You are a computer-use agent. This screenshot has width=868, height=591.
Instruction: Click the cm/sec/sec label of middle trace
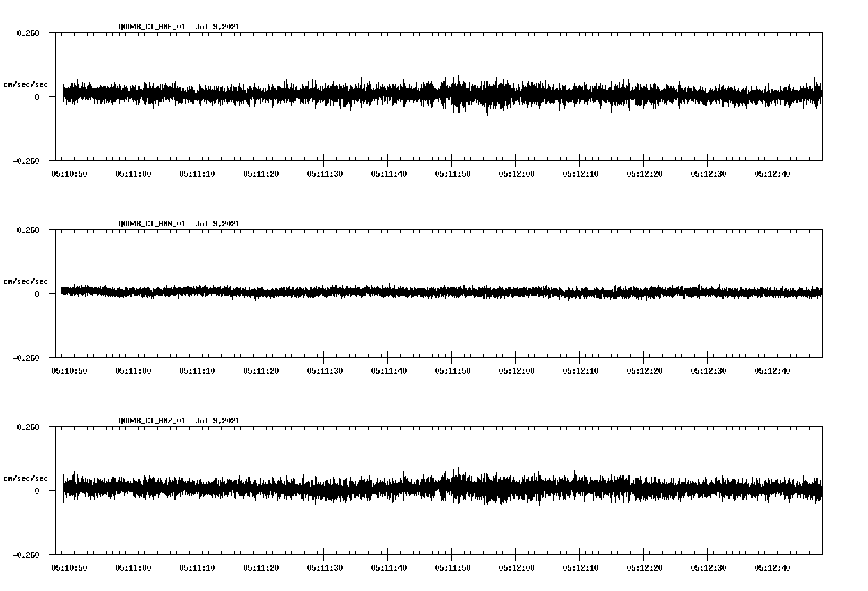pyautogui.click(x=25, y=281)
